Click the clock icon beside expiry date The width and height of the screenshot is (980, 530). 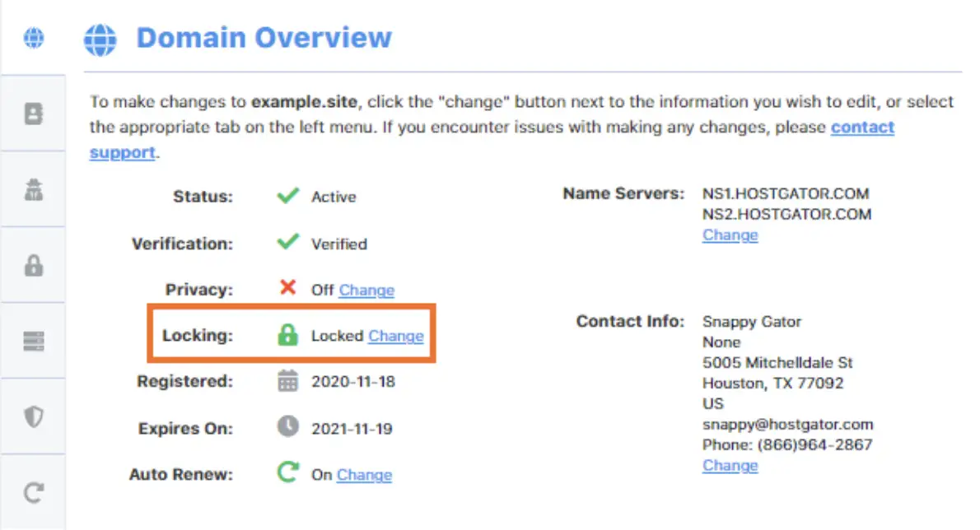[287, 427]
